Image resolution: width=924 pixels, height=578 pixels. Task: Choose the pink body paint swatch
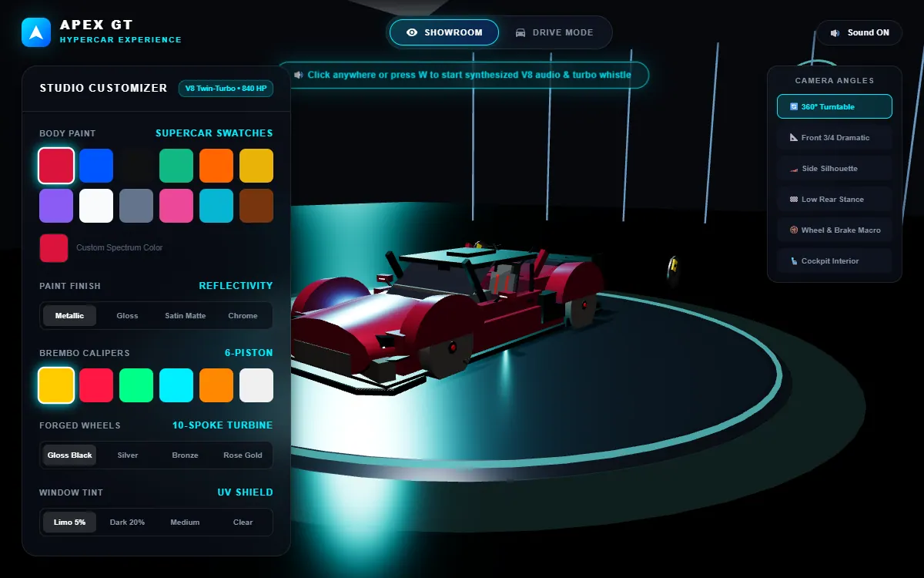point(176,206)
